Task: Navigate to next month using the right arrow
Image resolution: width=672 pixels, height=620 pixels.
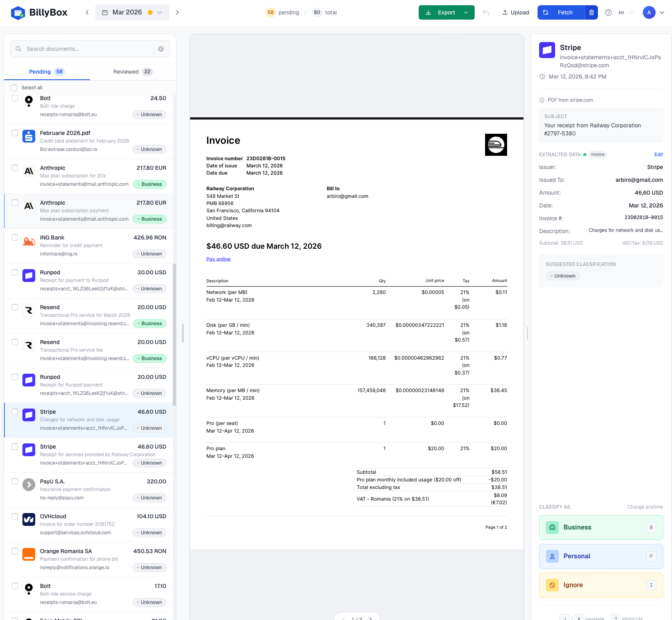Action: tap(177, 12)
